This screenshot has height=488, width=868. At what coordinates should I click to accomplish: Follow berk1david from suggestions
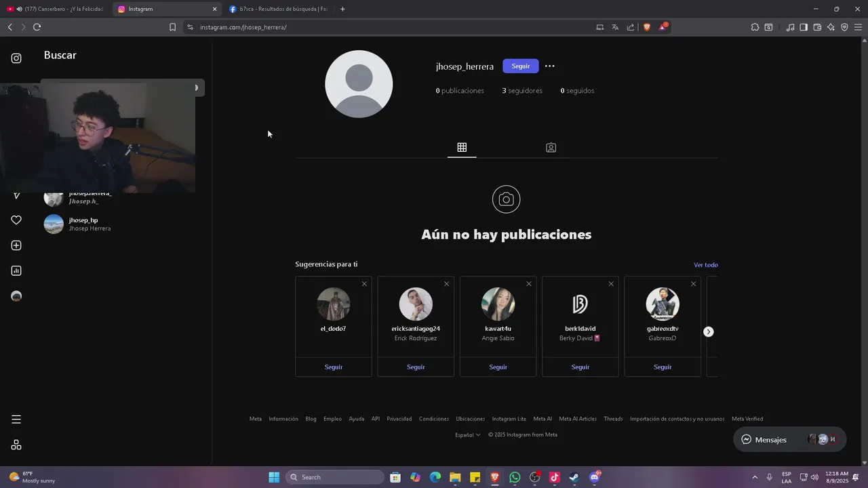click(x=580, y=367)
